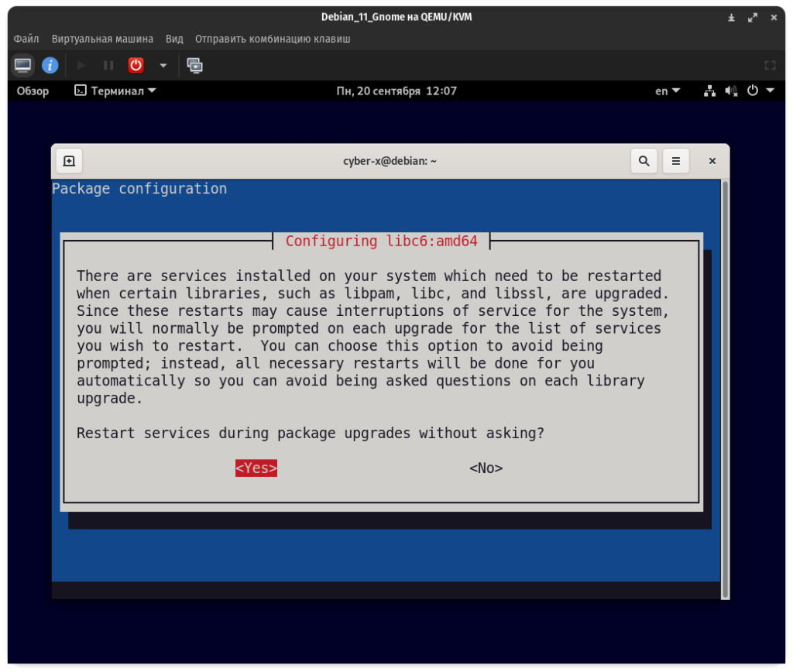Screen dimensions: 793x672
Task: Open virtual machine details info icon
Action: (50, 65)
